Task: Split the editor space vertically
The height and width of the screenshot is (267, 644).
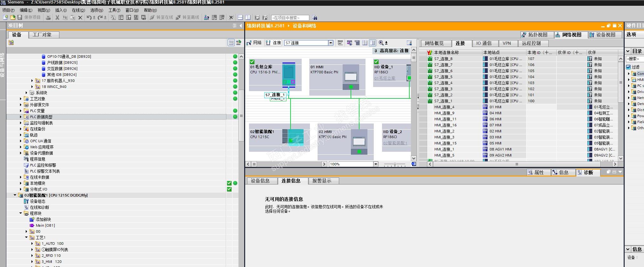Action: pyautogui.click(x=248, y=17)
